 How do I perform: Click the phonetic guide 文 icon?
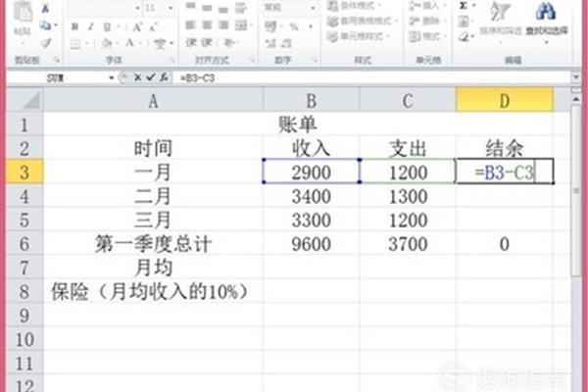160,44
